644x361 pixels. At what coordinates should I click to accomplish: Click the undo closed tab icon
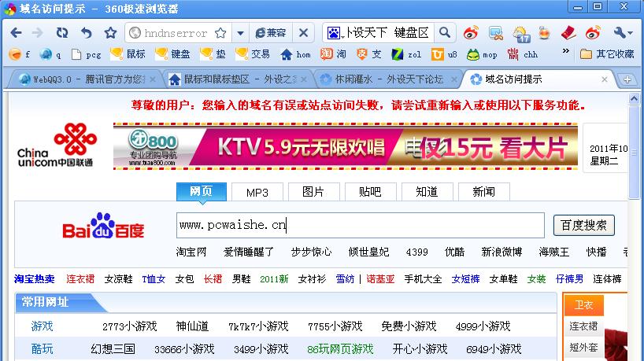click(86, 33)
